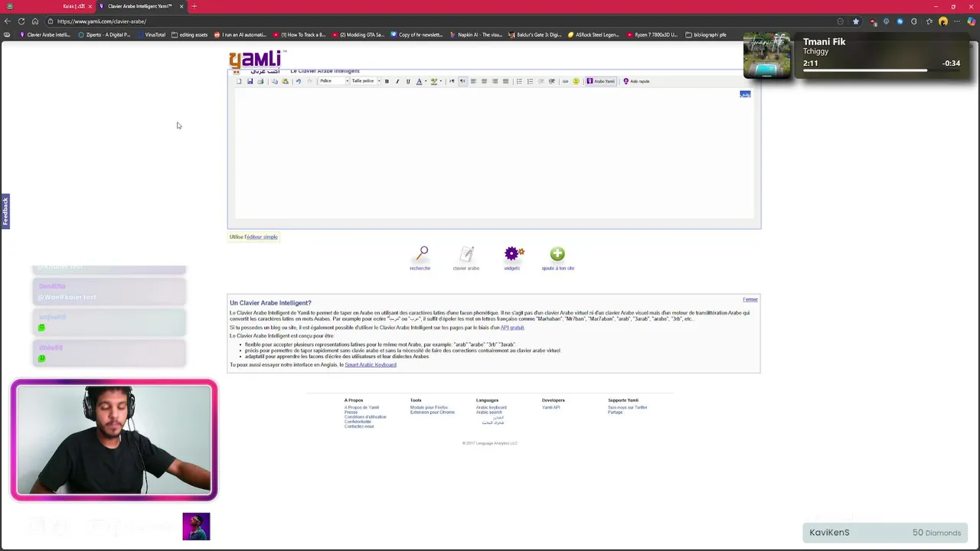Click 'Module pour Firefox' footer link
This screenshot has width=980, height=551.
[x=429, y=408]
